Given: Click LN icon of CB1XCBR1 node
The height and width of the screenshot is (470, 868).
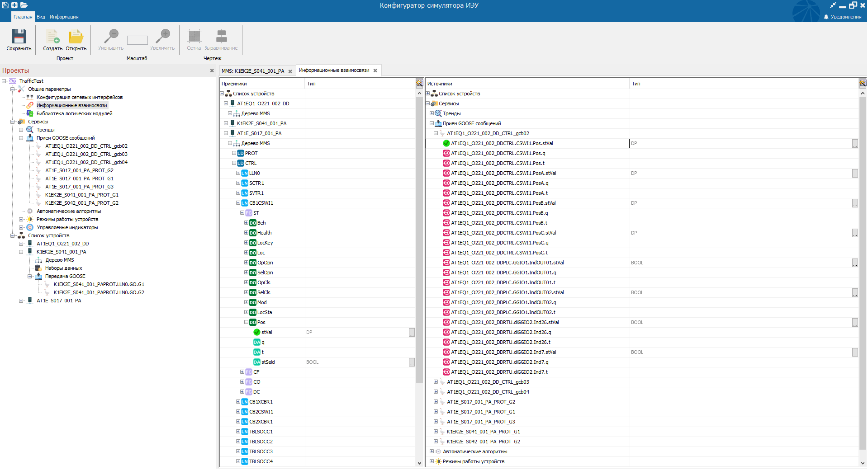Looking at the screenshot, I should pos(245,402).
